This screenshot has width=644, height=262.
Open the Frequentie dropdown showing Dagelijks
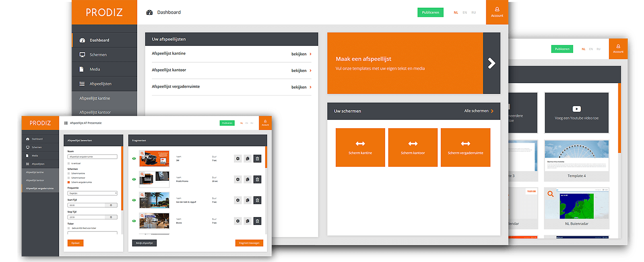(92, 193)
